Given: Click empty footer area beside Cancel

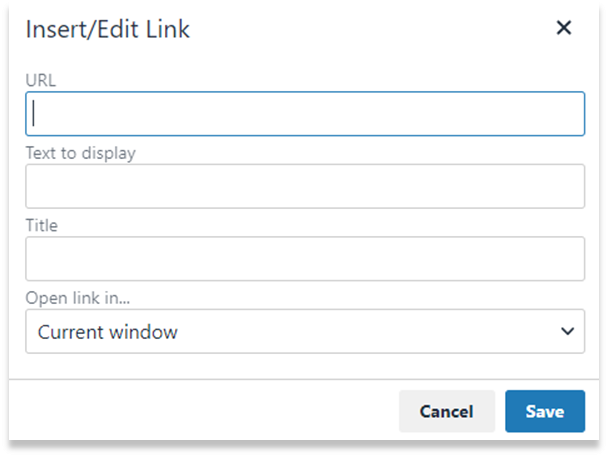Looking at the screenshot, I should click(x=204, y=410).
